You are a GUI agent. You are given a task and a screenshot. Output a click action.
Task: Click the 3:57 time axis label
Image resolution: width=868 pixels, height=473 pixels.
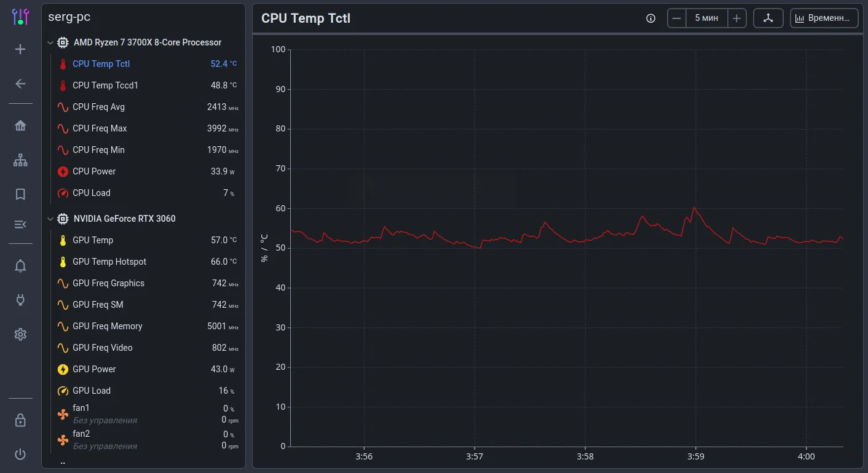(x=475, y=456)
